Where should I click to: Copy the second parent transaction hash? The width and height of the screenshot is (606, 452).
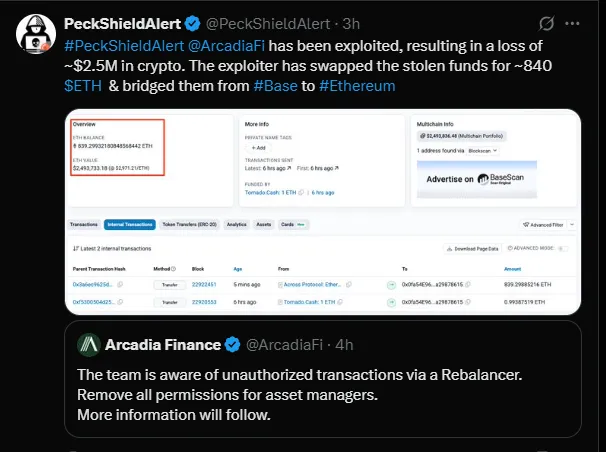click(x=120, y=301)
